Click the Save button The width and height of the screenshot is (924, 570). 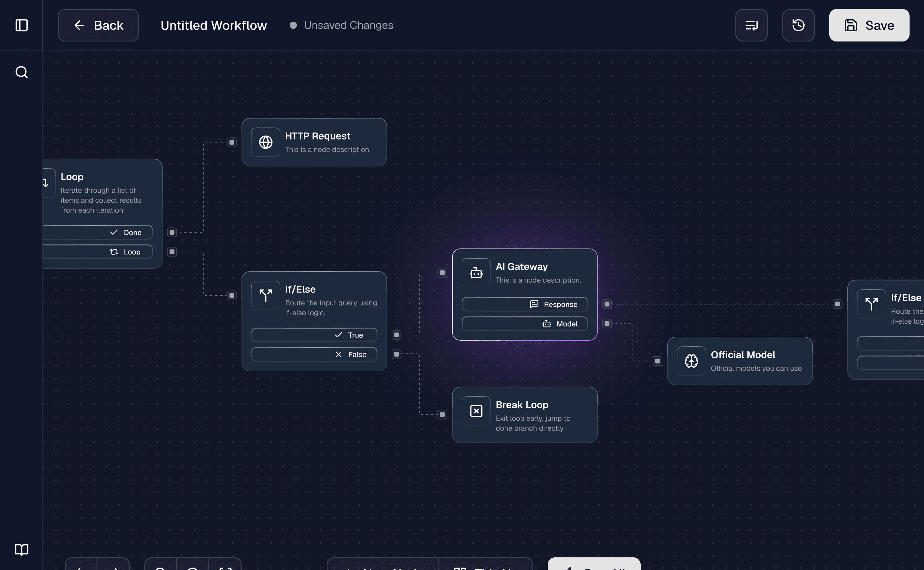pos(869,25)
